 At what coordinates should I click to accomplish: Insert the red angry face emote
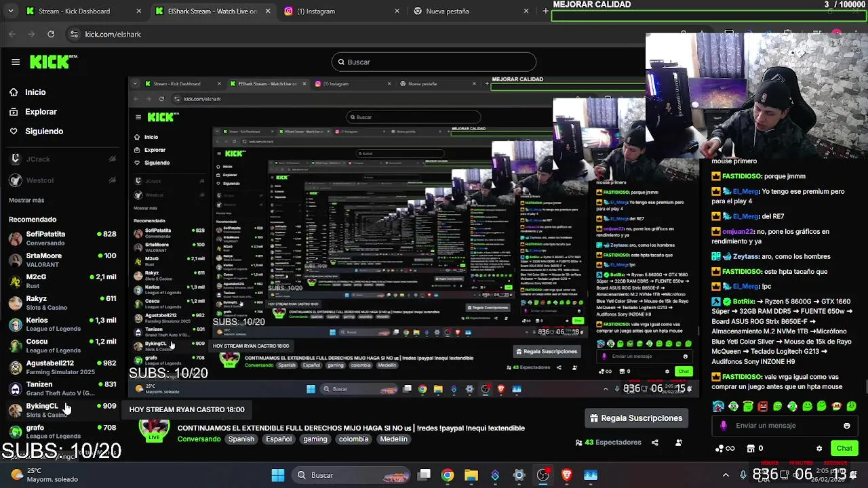[x=762, y=407]
